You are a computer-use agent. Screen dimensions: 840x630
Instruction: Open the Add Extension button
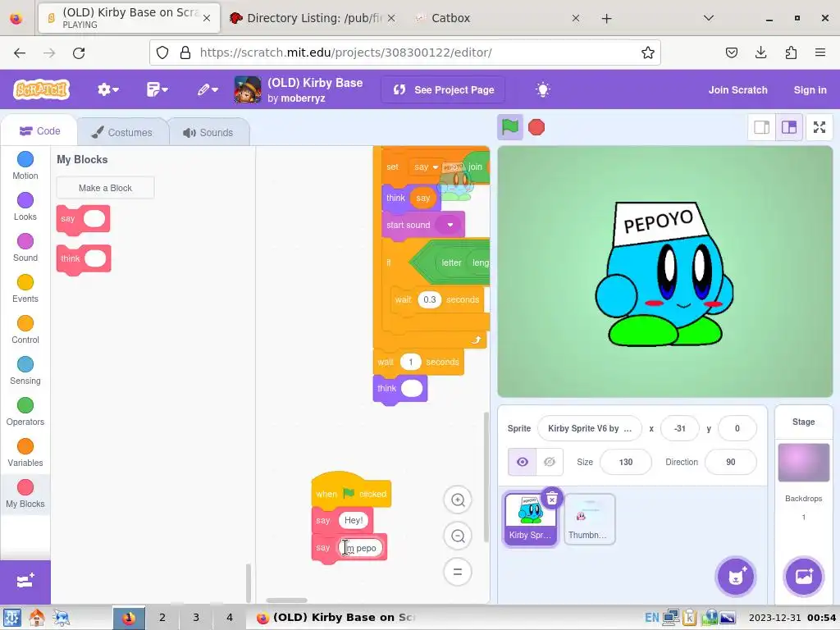coord(25,582)
